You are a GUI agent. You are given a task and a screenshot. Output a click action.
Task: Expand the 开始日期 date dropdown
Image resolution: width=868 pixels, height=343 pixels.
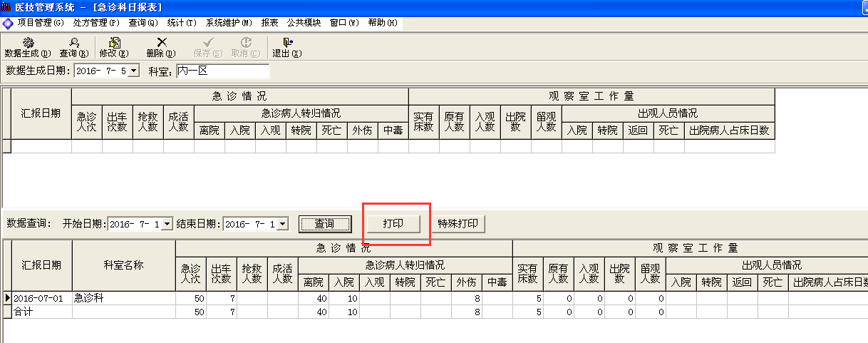click(x=167, y=224)
